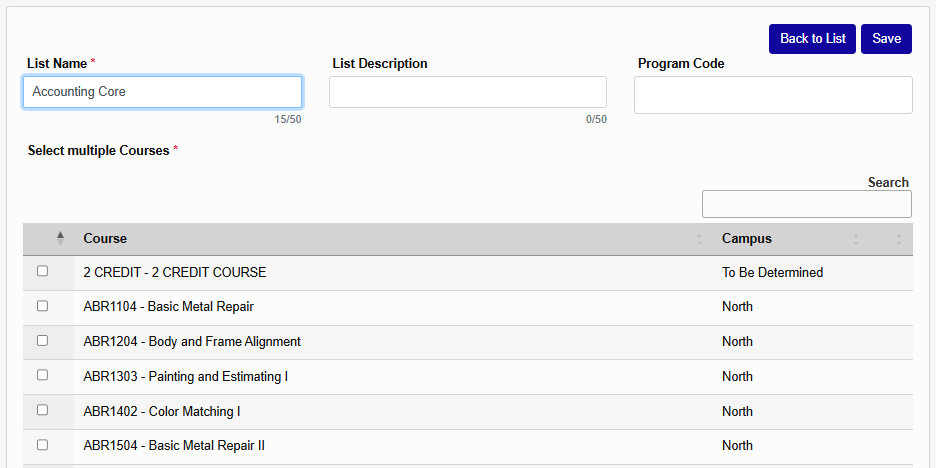The height and width of the screenshot is (468, 936).
Task: Click the List Description text field
Action: pyautogui.click(x=467, y=92)
